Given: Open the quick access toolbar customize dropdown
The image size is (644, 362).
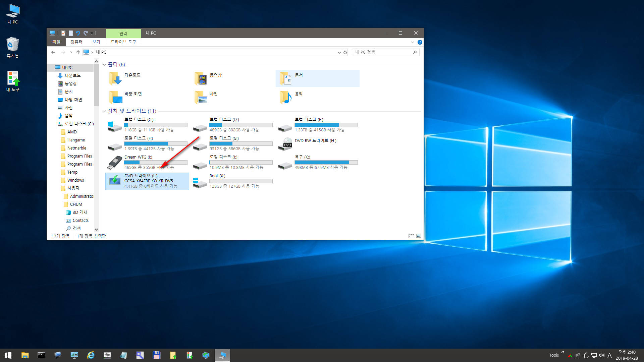Looking at the screenshot, I should point(92,33).
